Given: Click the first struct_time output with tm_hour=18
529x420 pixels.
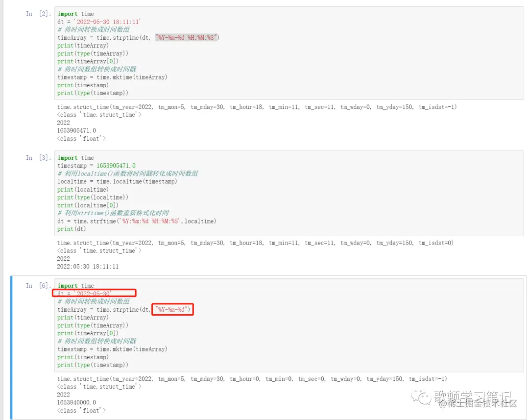Looking at the screenshot, I should tap(257, 107).
